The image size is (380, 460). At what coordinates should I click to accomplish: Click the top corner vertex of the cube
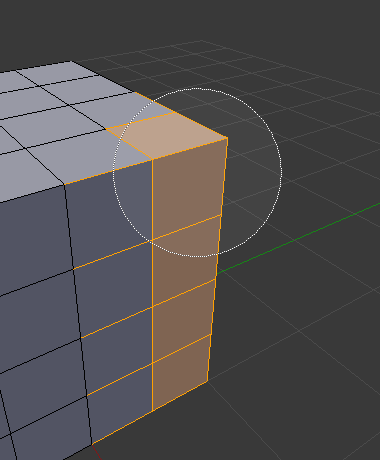(x=228, y=137)
